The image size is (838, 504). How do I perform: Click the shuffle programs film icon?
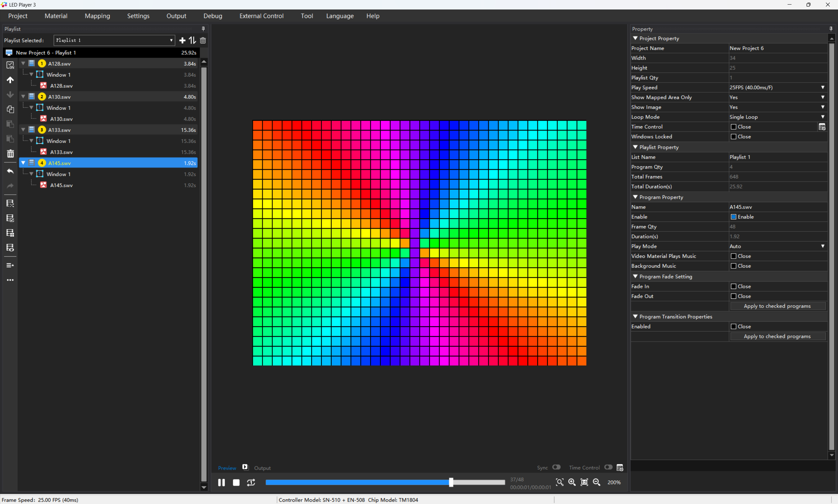pos(10,204)
